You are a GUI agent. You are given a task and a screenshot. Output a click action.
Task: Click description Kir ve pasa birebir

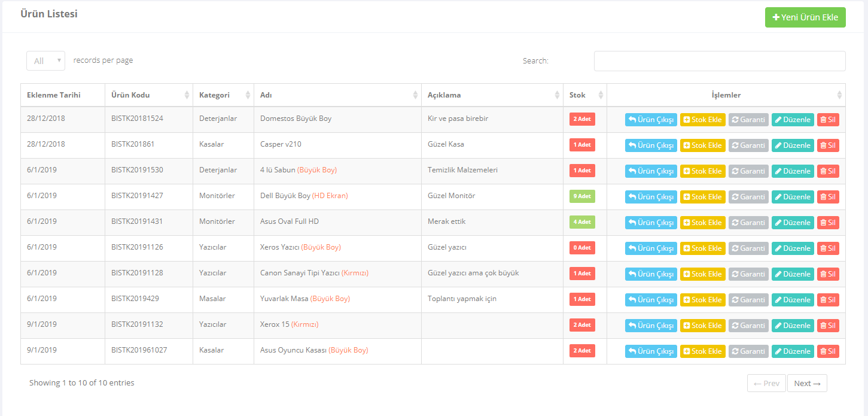(x=458, y=119)
